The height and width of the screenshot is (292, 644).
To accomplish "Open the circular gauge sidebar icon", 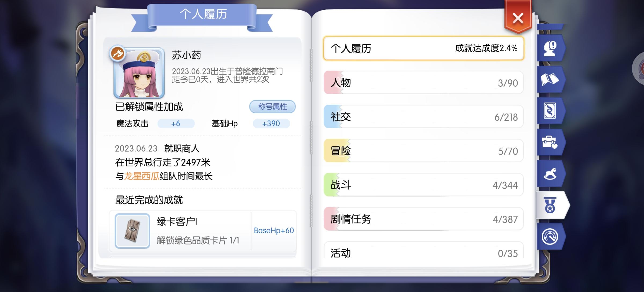I will pyautogui.click(x=550, y=237).
